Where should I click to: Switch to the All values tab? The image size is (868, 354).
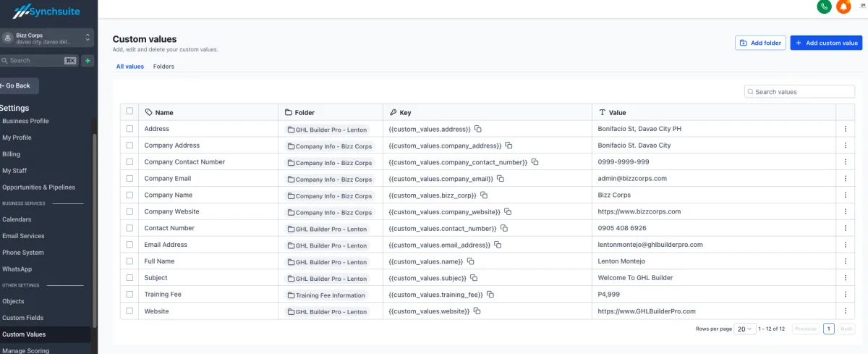(x=130, y=67)
